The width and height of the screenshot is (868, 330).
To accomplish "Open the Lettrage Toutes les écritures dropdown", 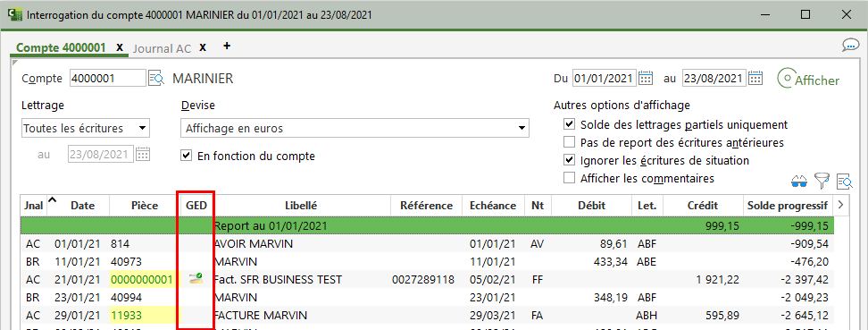I will pyautogui.click(x=85, y=129).
